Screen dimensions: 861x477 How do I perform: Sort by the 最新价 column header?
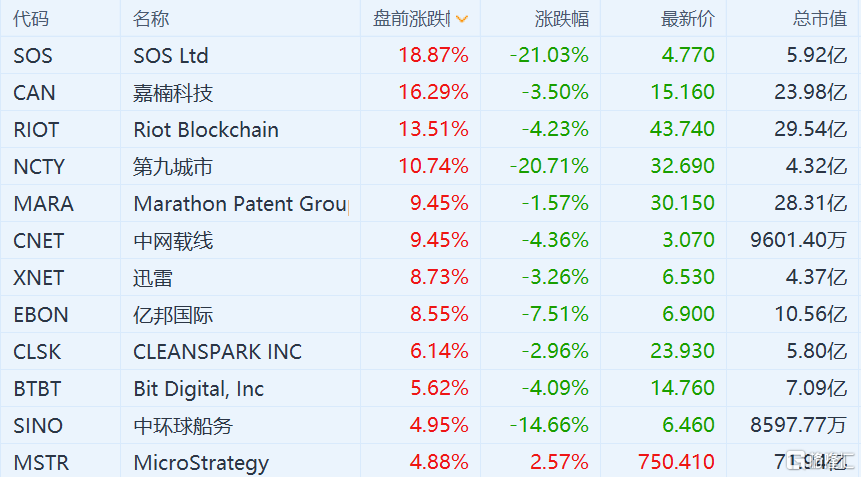[x=687, y=19]
